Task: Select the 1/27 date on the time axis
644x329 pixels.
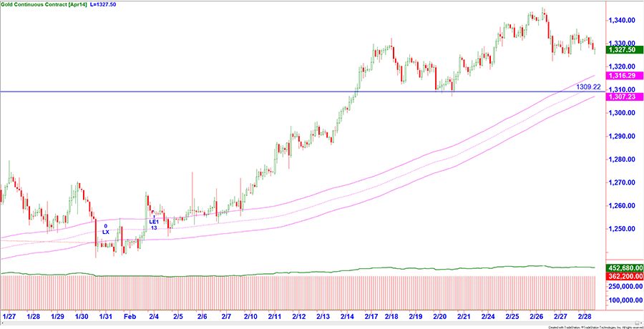Action: tap(10, 315)
